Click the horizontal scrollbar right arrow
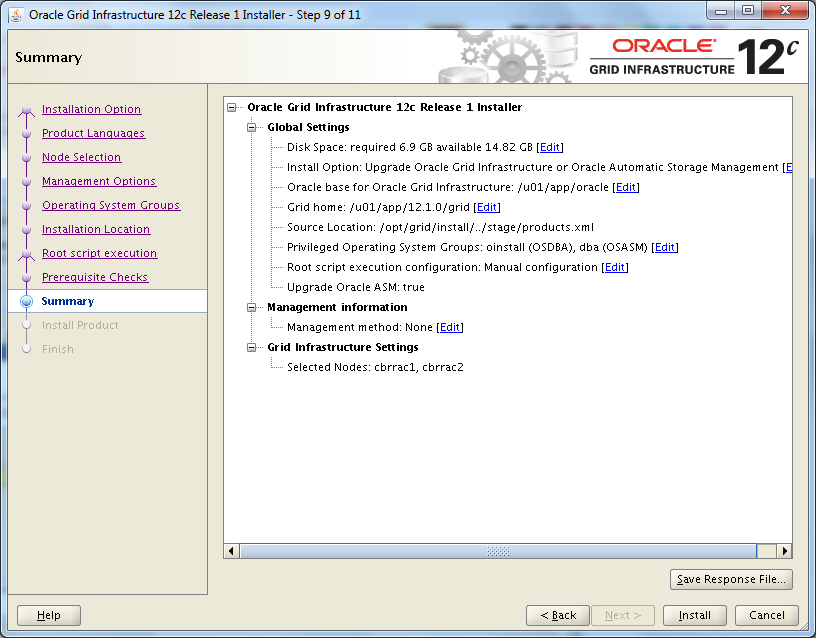The image size is (816, 638). 784,551
